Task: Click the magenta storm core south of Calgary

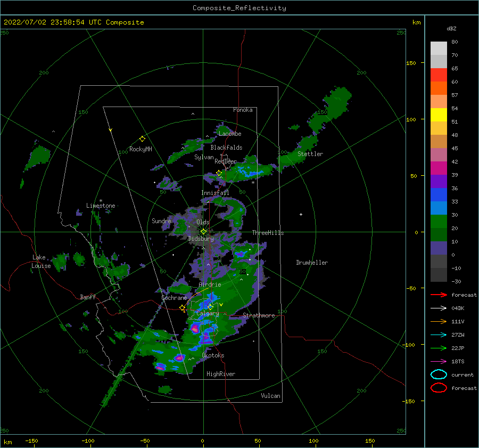Action: point(195,329)
